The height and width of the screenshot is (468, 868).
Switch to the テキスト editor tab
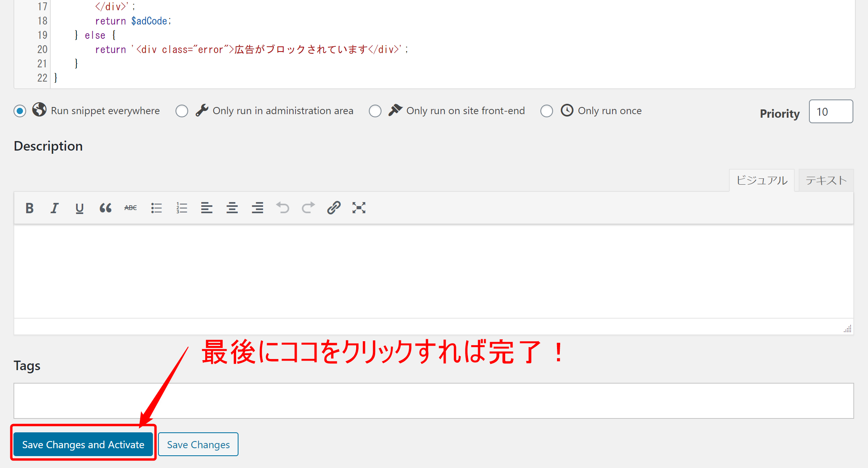(x=826, y=181)
